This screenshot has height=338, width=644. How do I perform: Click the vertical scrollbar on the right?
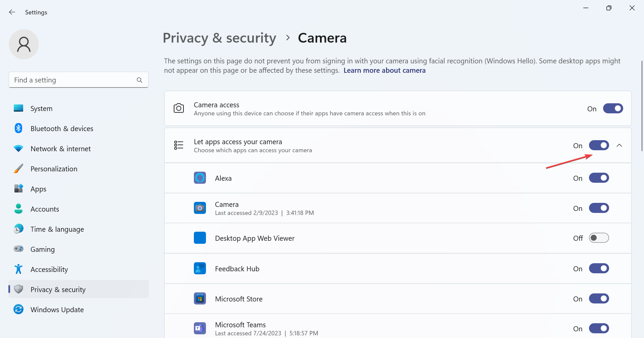pyautogui.click(x=642, y=106)
